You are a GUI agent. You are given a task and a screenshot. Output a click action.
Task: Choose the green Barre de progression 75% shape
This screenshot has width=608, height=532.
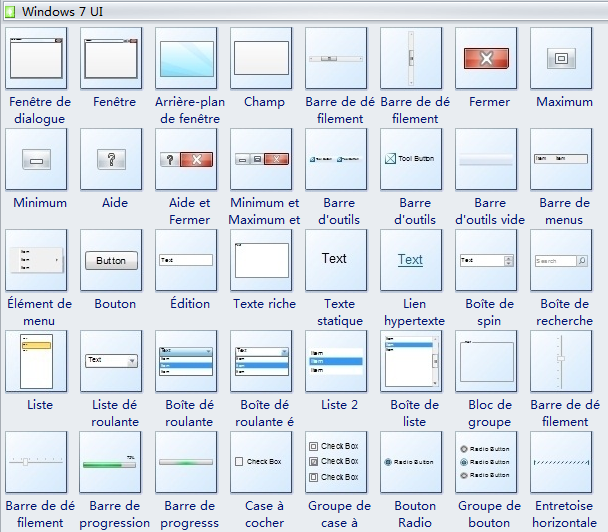(x=111, y=462)
